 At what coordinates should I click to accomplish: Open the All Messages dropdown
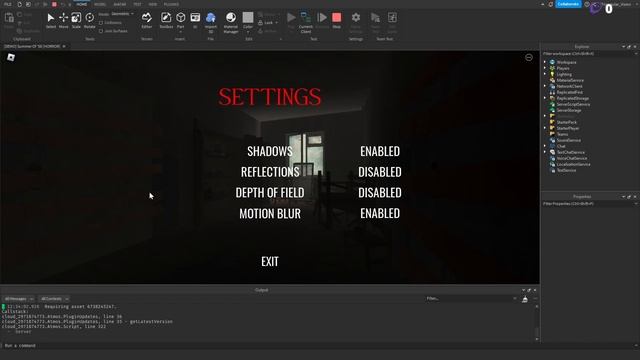pos(19,299)
